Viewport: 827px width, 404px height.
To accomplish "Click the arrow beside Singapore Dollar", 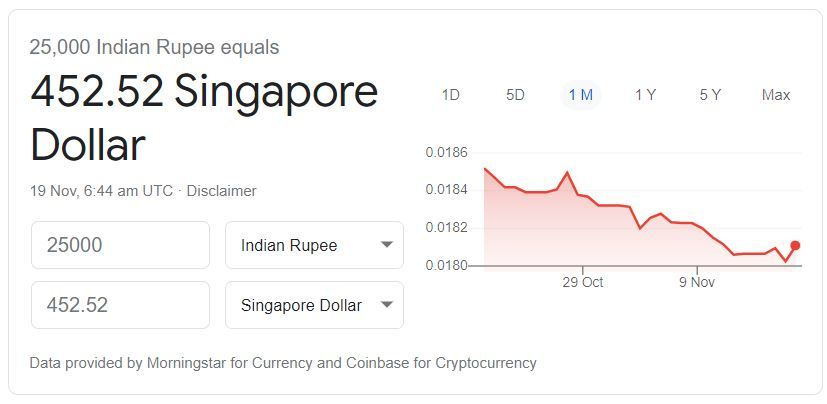I will point(387,305).
